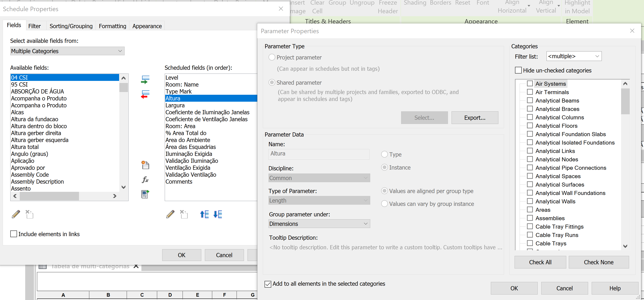This screenshot has width=644, height=300.
Task: Click the Check None button
Action: pos(598,262)
